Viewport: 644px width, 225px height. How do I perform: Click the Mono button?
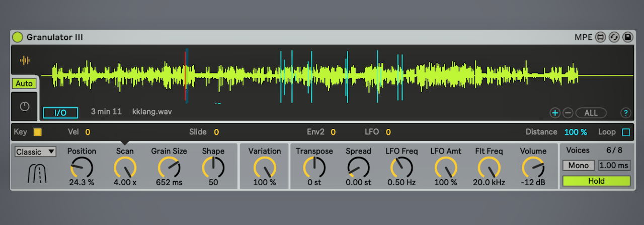pyautogui.click(x=579, y=165)
